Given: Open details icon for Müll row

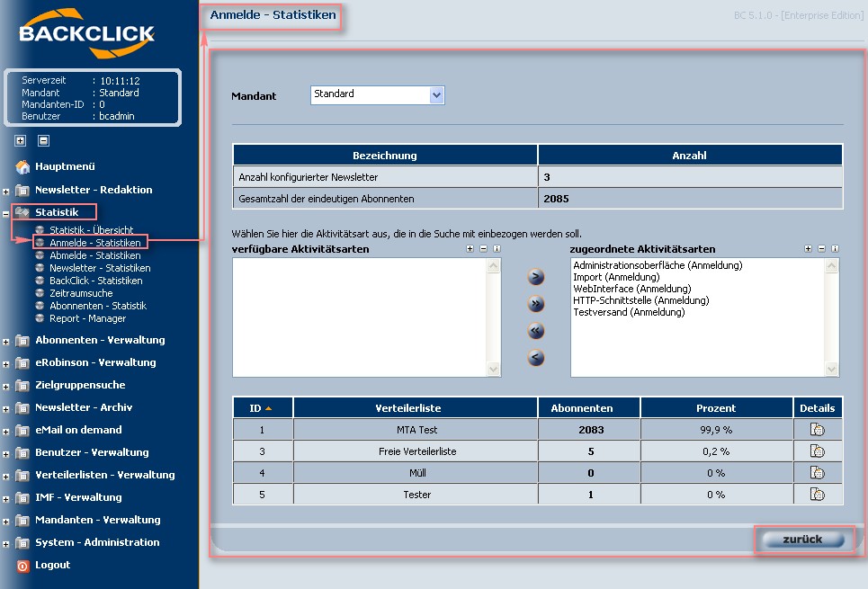Looking at the screenshot, I should pyautogui.click(x=817, y=473).
